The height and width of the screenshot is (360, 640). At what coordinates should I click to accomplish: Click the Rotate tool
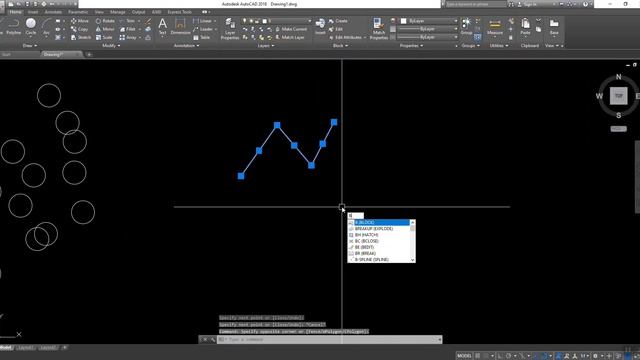click(105, 21)
